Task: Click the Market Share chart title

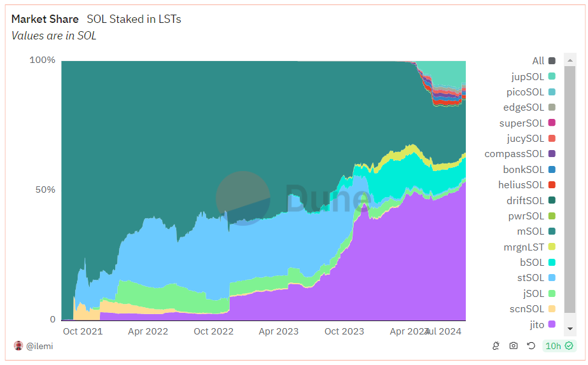Action: (x=45, y=19)
